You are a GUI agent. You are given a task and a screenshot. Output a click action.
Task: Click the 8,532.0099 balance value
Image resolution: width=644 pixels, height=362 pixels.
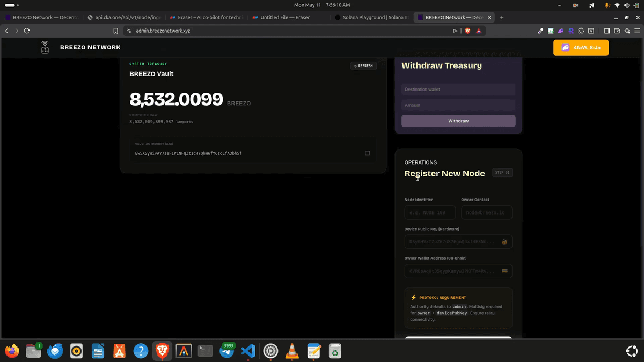tap(176, 99)
